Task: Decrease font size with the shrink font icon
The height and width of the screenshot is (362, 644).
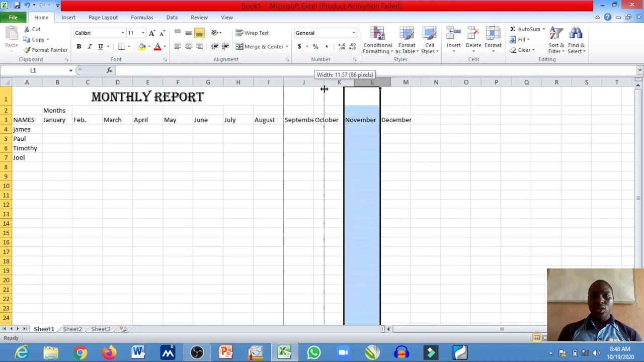Action: pyautogui.click(x=162, y=33)
